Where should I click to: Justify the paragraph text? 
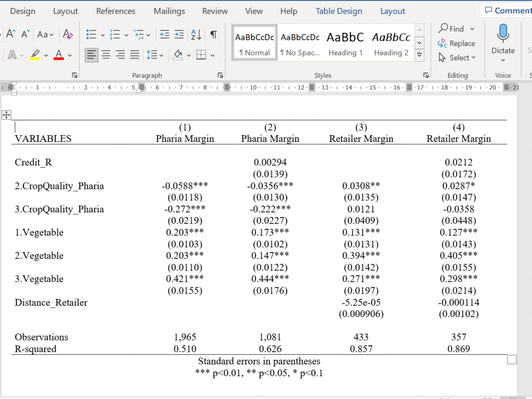(x=135, y=55)
